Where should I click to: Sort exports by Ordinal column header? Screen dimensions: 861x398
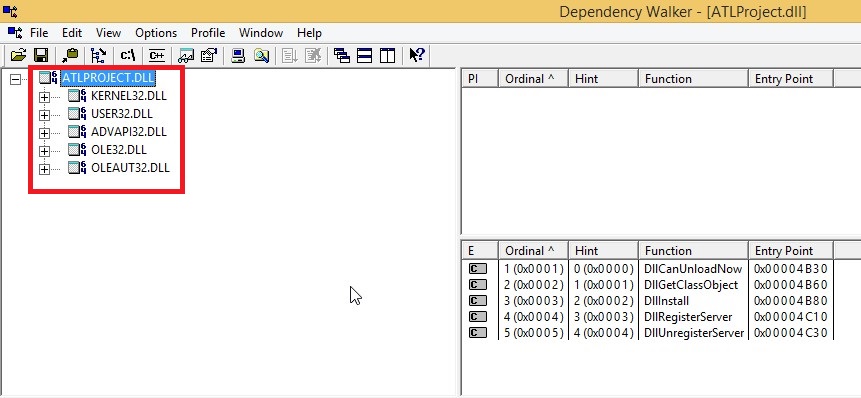[533, 251]
